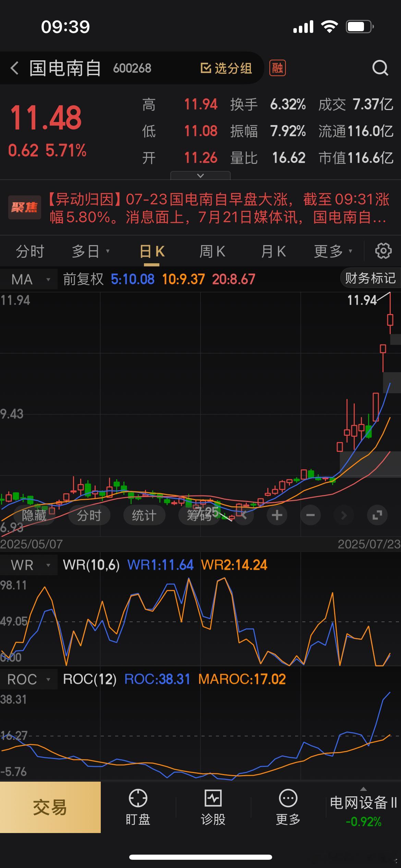Open 更多 chart period dropdown
The width and height of the screenshot is (401, 868).
click(x=333, y=251)
